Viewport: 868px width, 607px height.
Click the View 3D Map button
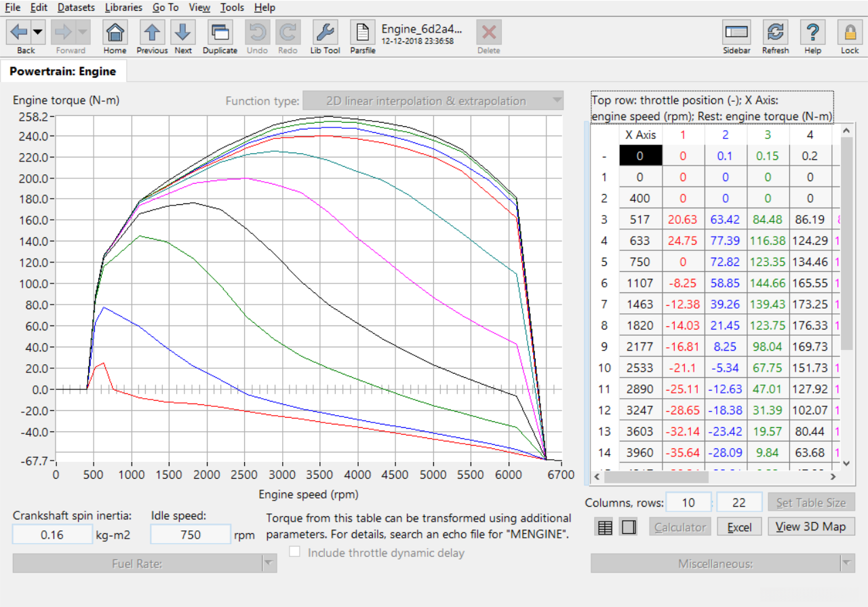(x=811, y=527)
